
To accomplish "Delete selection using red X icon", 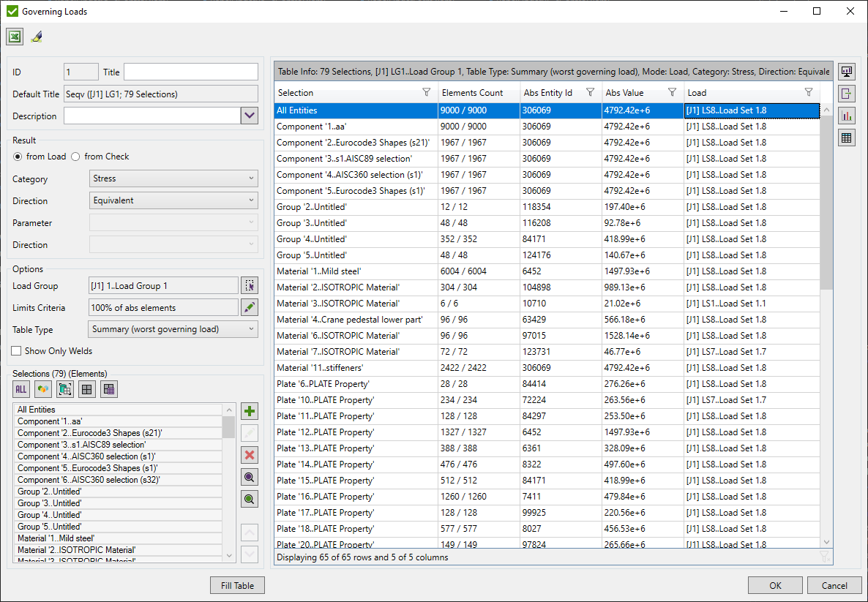I will pos(249,455).
